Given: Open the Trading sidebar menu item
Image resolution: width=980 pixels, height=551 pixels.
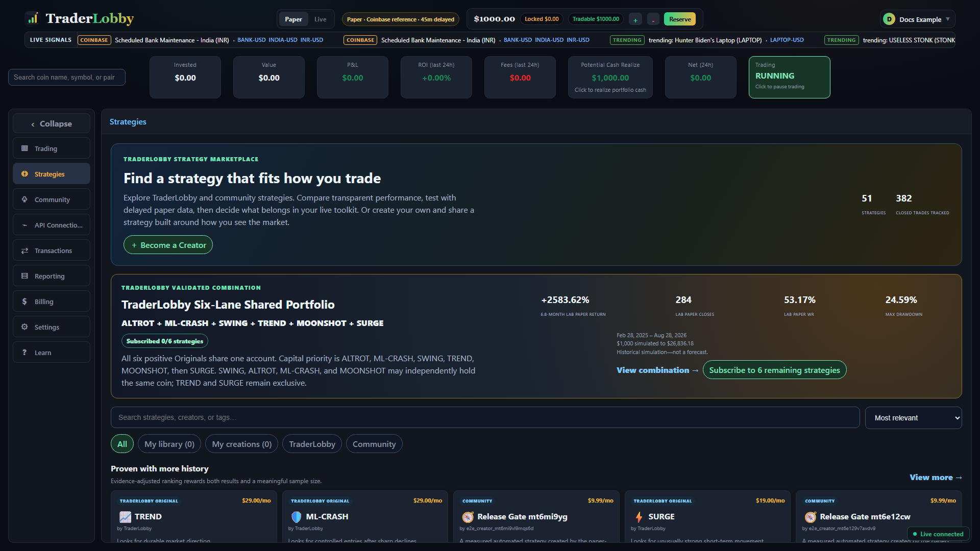Looking at the screenshot, I should coord(52,148).
